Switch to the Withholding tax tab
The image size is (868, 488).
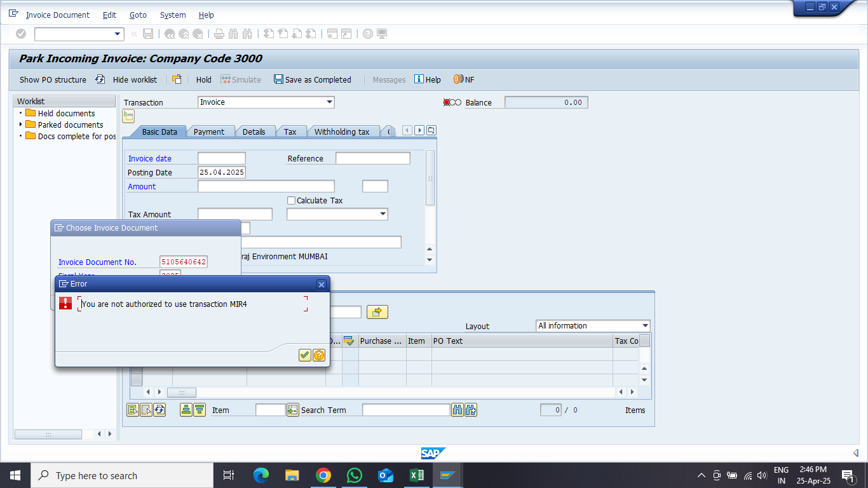tap(342, 132)
